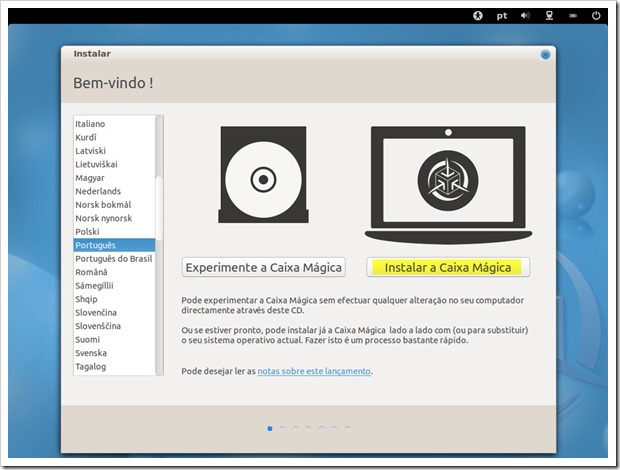Select Suomi language
Viewport: 620px width, 470px height.
pos(114,339)
